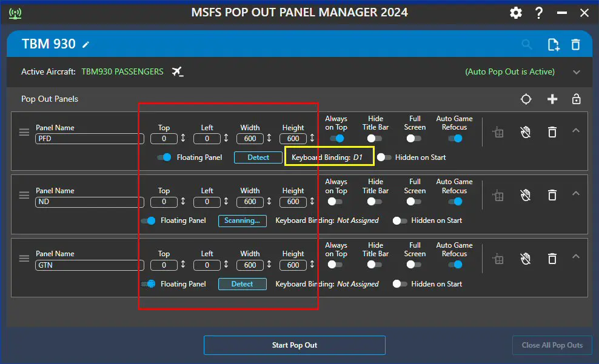Collapse the ND panel details chevron

point(576,193)
